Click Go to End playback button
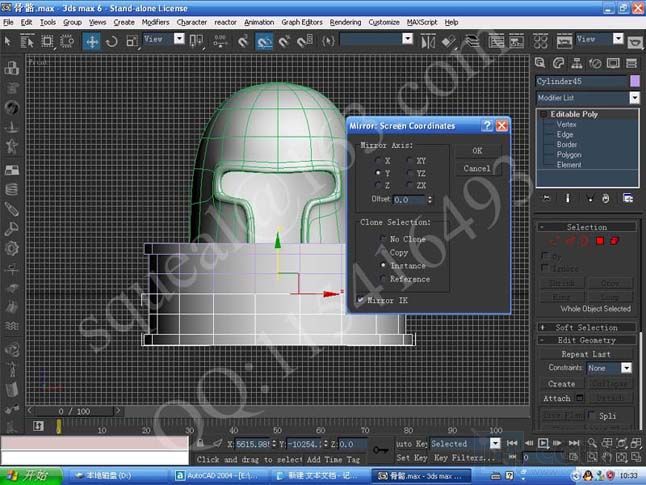The width and height of the screenshot is (646, 485). click(x=574, y=443)
